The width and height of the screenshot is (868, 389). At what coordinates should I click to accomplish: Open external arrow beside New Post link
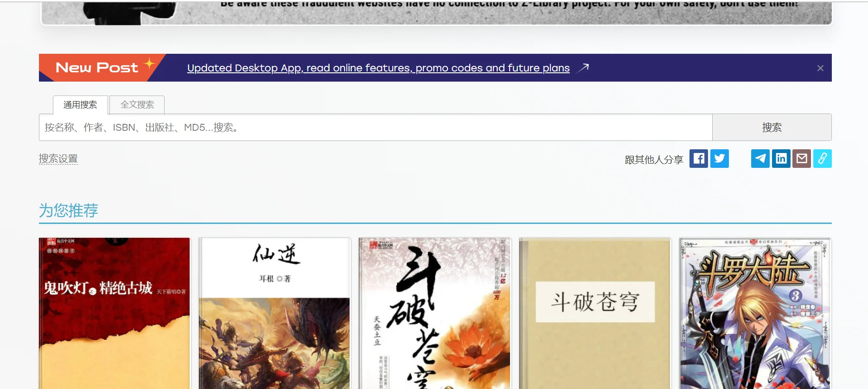(x=583, y=68)
